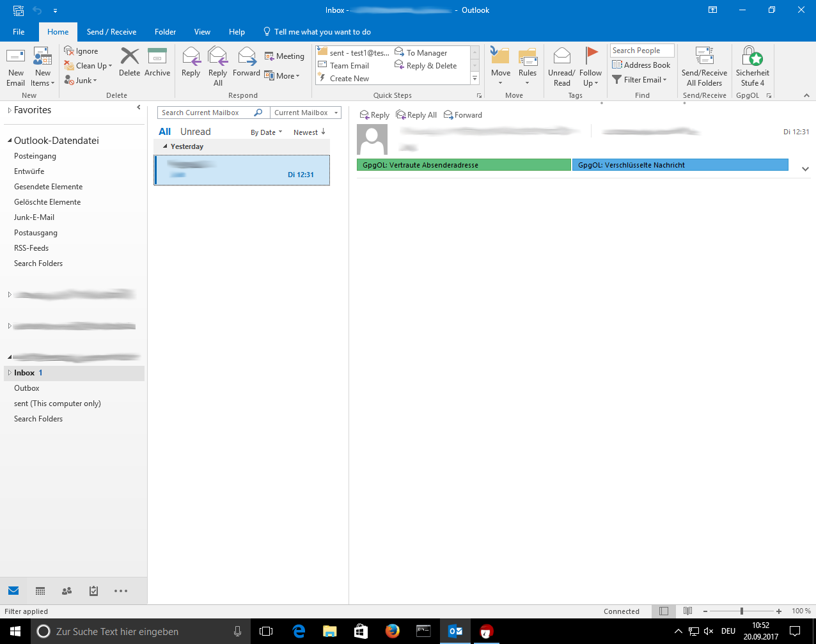
Task: Select the To Manager quick step
Action: pos(421,53)
